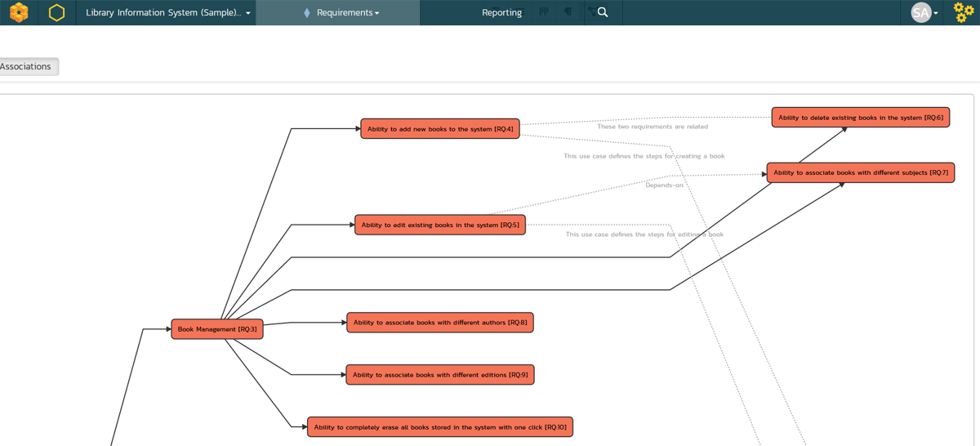
Task: Select the Book Management [RQ:3] node
Action: [217, 329]
